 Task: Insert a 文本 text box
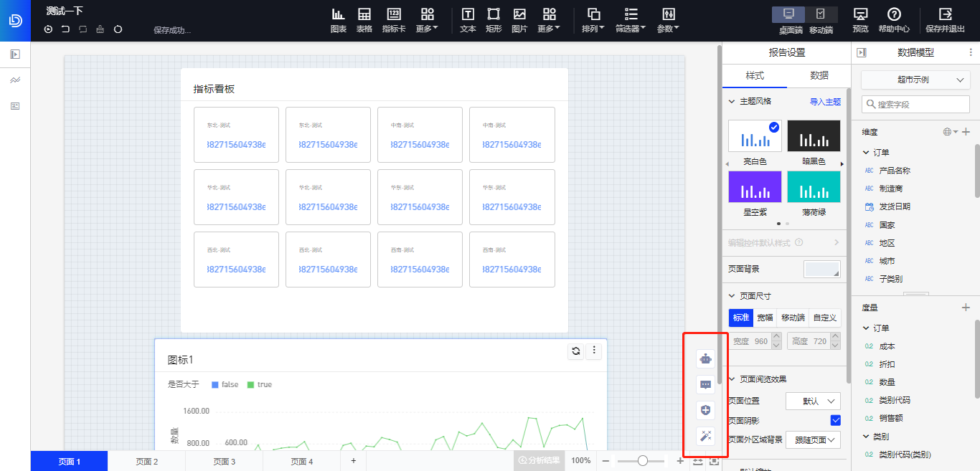tap(468, 20)
